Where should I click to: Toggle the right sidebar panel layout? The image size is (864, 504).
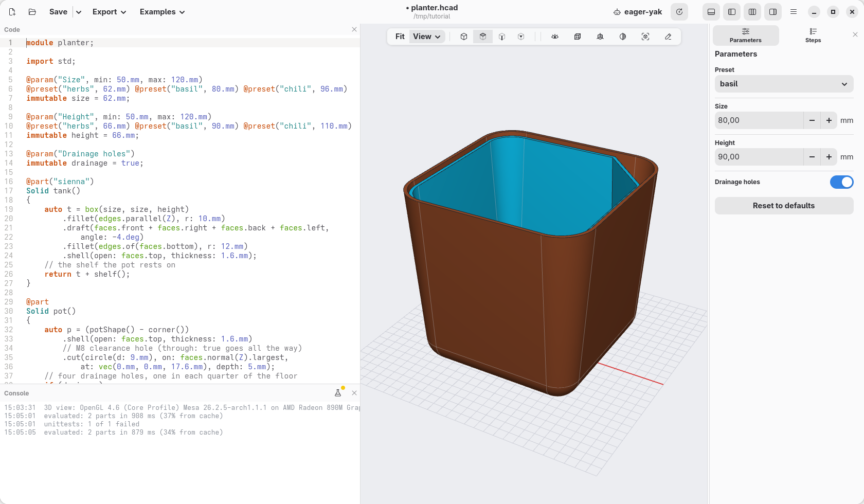tap(773, 12)
